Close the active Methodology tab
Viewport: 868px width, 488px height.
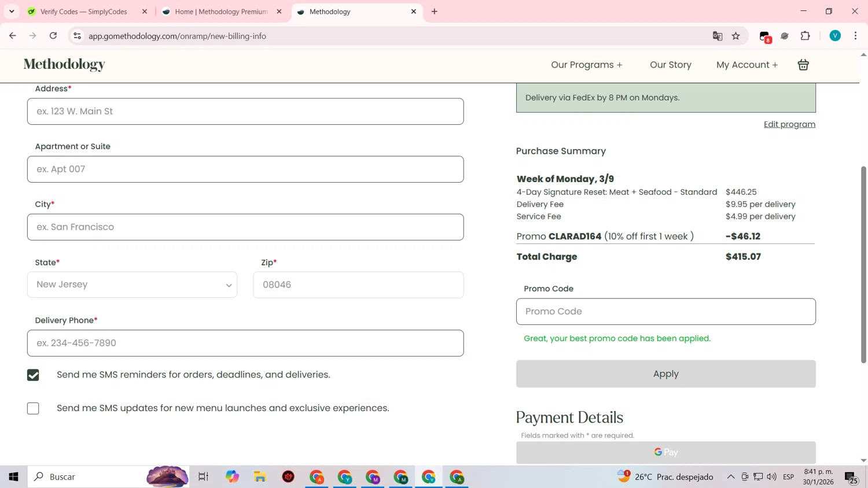click(414, 12)
